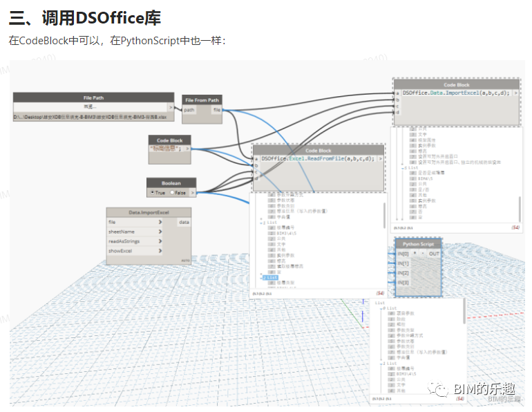Click output arrow of ReadFromFile Code Block

coord(380,158)
